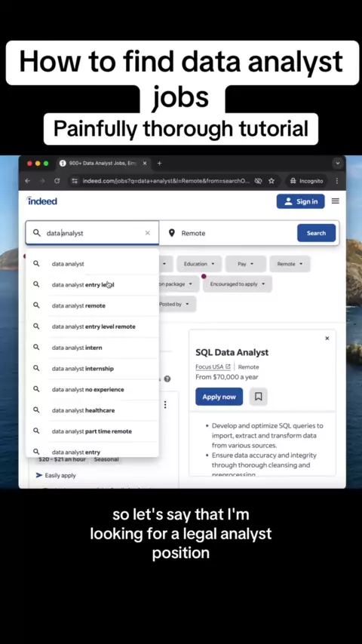Viewport: 362px width, 644px height.
Task: Close the Data Analyst Jobs tab
Action: pyautogui.click(x=145, y=164)
